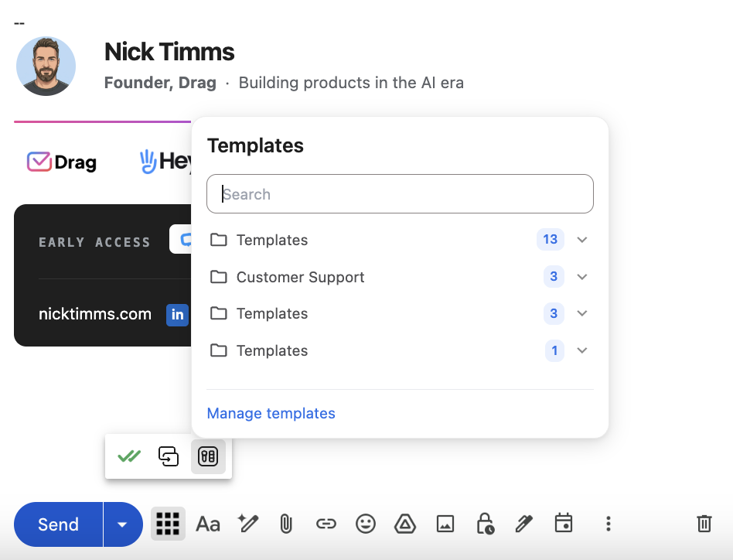The height and width of the screenshot is (560, 733).
Task: Click the Help me write sparkle pen icon
Action: tap(247, 524)
